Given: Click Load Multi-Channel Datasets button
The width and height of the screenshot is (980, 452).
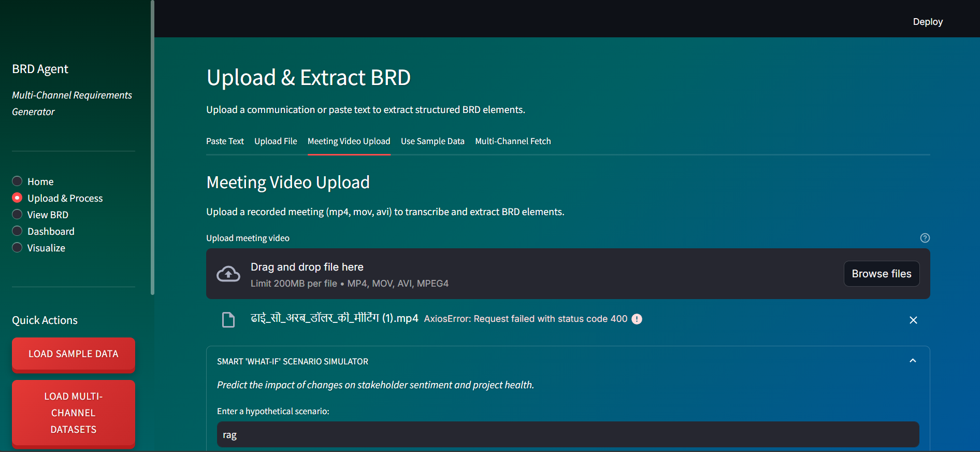Looking at the screenshot, I should (x=74, y=413).
